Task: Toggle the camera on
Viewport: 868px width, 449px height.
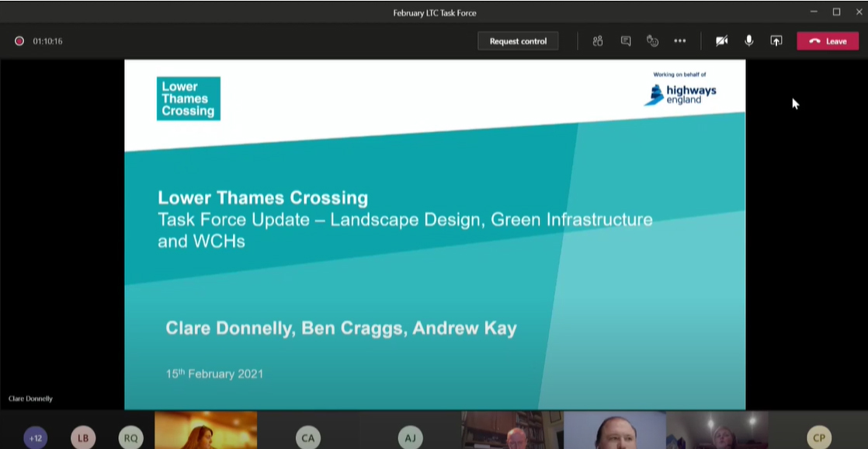Action: (x=721, y=41)
